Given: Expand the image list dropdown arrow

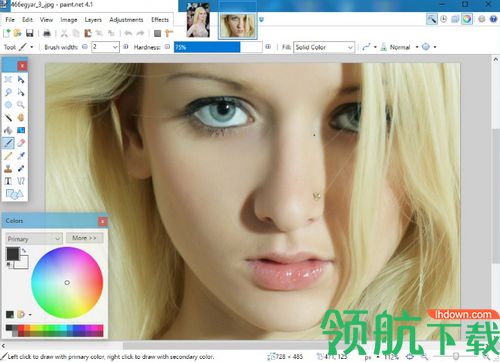Looking at the screenshot, I should click(x=261, y=20).
